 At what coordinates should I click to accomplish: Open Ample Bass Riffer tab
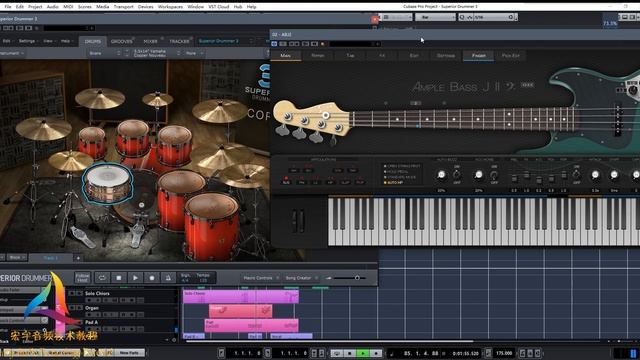pos(318,56)
